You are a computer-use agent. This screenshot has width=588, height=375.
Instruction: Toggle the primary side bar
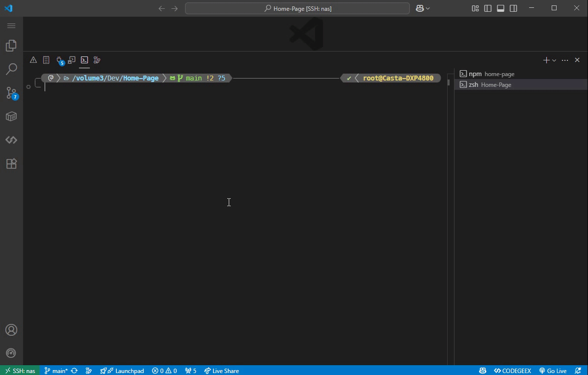click(x=488, y=8)
